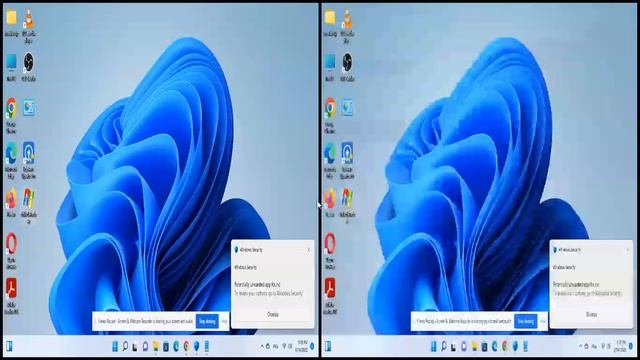Open Search magnifier in left taskbar

coord(125,347)
